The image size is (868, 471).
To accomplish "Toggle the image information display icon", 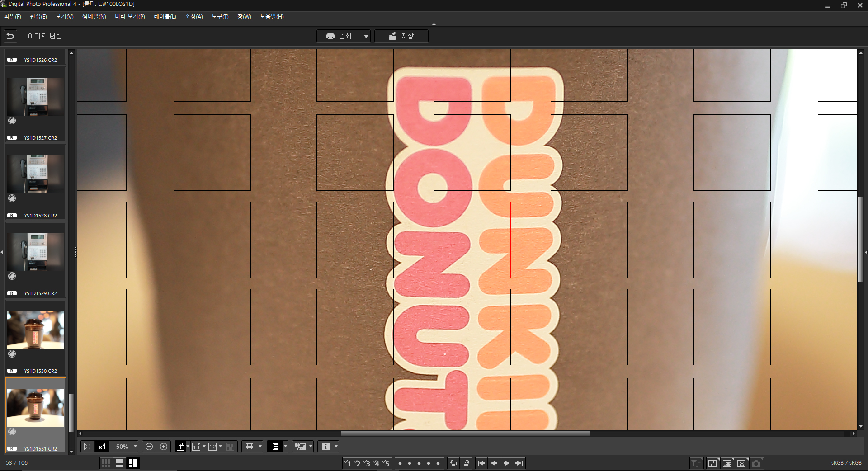I will click(325, 447).
